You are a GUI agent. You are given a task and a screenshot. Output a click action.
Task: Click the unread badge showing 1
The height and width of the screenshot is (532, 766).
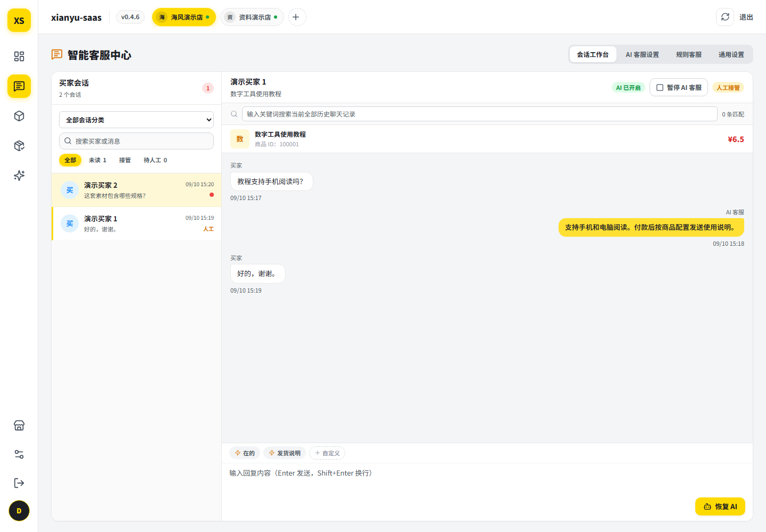coord(208,88)
